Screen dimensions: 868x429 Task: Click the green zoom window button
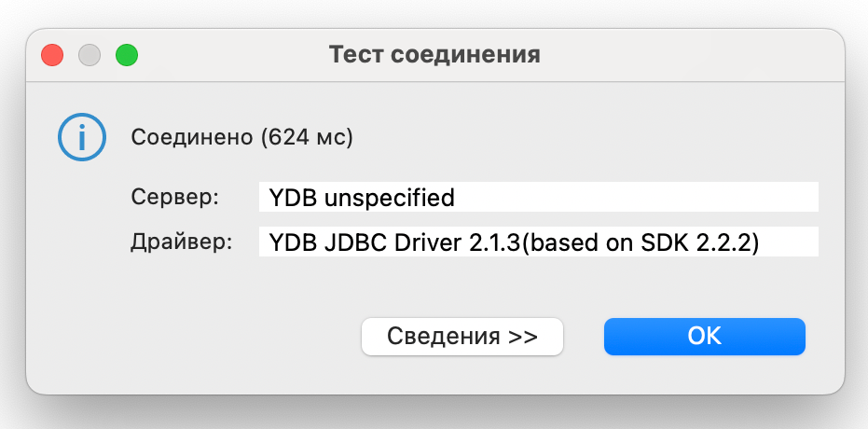126,55
